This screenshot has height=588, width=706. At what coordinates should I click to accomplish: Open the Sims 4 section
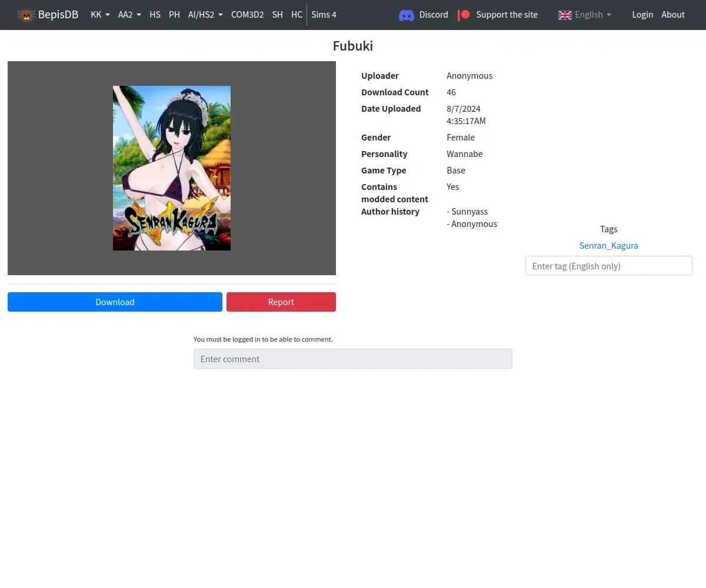click(x=324, y=15)
